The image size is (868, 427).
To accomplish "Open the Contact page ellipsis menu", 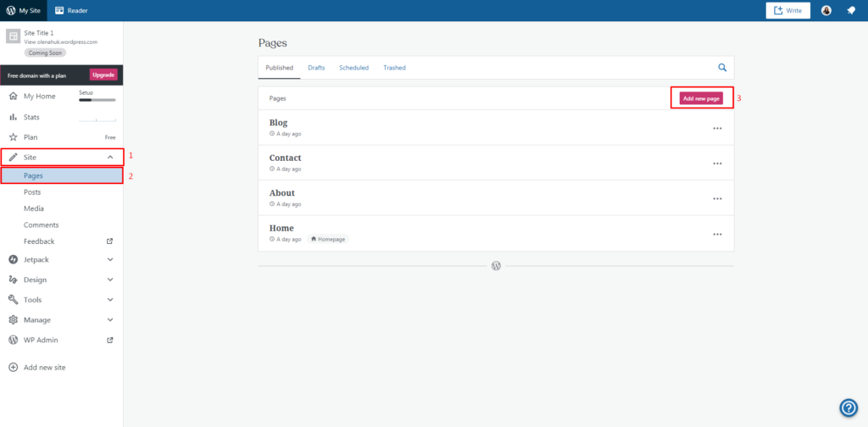I will (717, 164).
